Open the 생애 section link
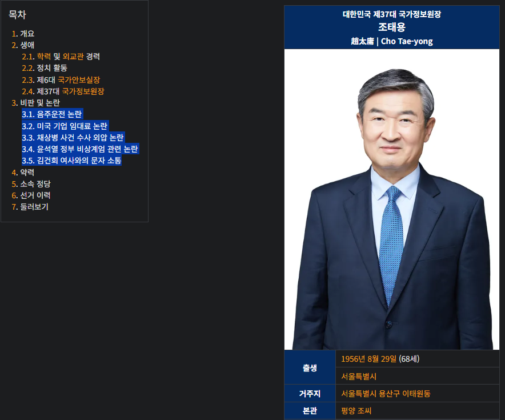Viewport: 505px width, 420px height. click(28, 45)
